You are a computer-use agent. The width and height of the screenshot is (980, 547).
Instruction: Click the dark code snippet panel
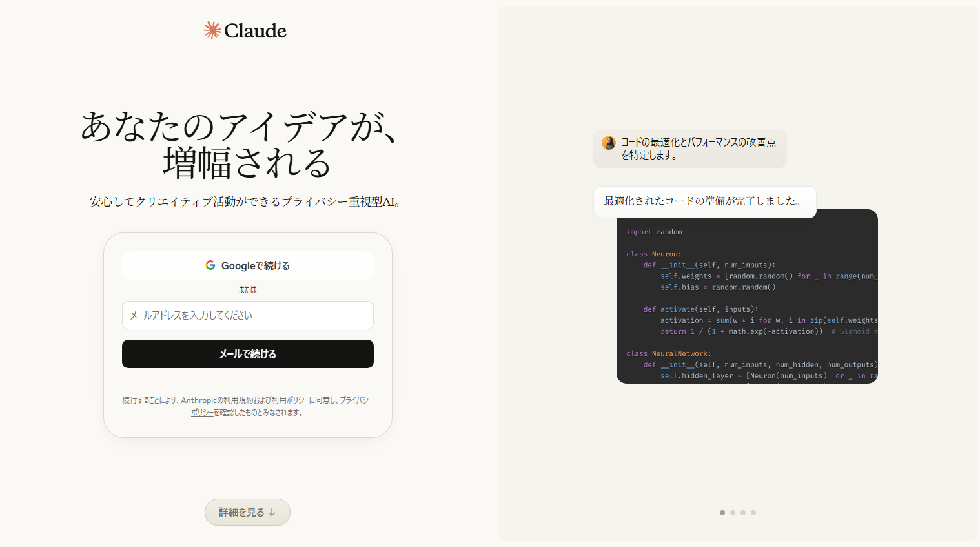(747, 296)
